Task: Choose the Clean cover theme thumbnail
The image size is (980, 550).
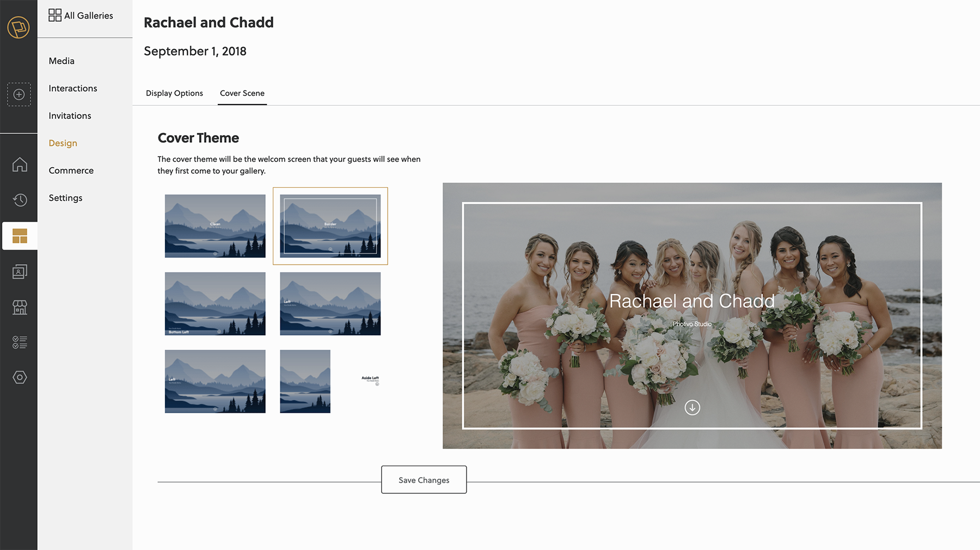Action: click(x=215, y=226)
